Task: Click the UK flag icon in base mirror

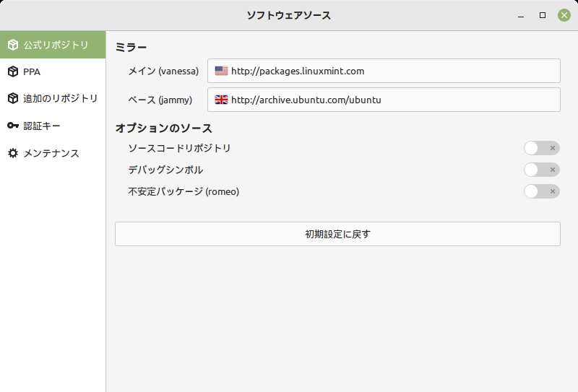Action: tap(221, 100)
